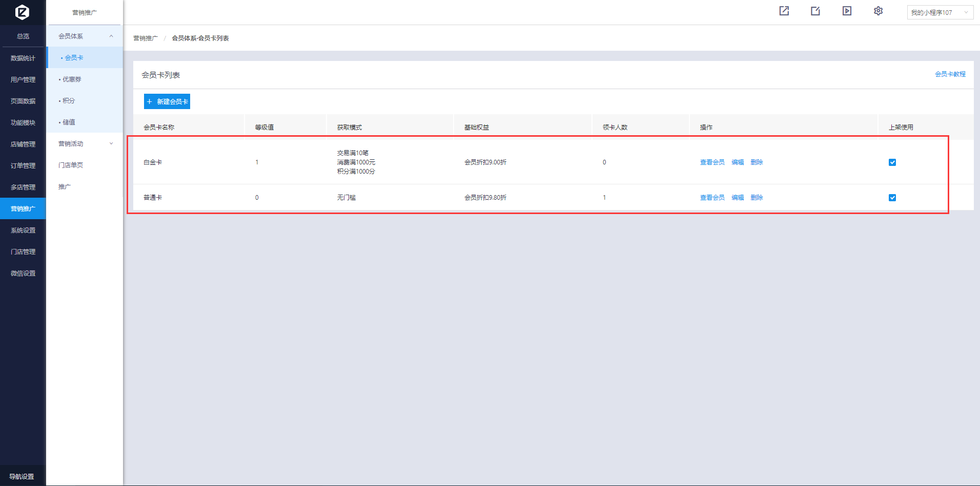Click the open-in-new-window icon in header
Screen dimensions: 980x486
pos(784,11)
